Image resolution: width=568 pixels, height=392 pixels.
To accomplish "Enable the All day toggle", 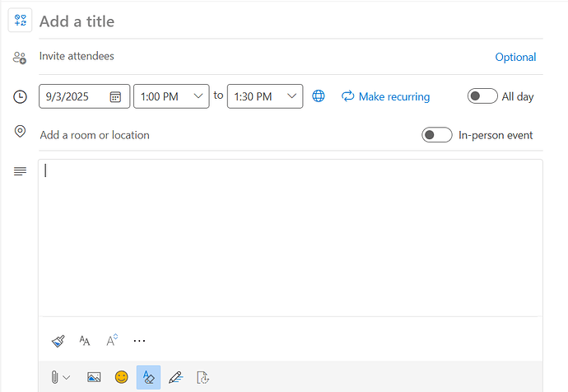I will pyautogui.click(x=482, y=96).
